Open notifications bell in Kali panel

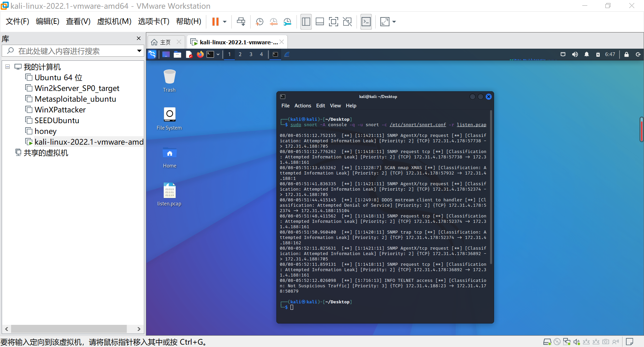(x=587, y=54)
